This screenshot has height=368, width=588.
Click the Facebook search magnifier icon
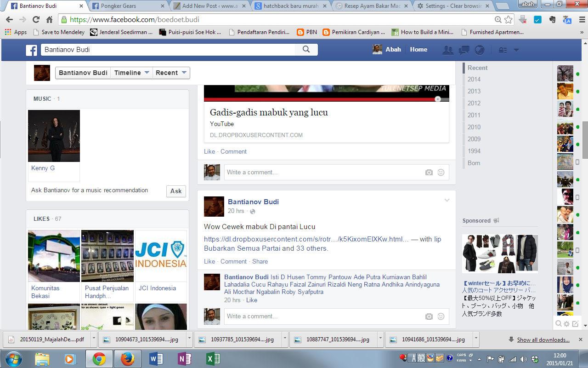306,50
